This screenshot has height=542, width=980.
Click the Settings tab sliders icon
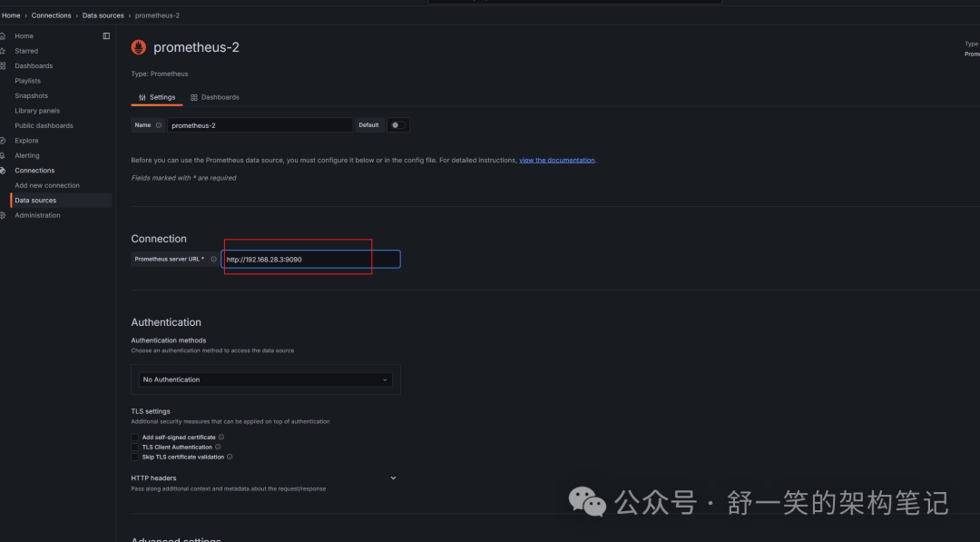pos(142,97)
